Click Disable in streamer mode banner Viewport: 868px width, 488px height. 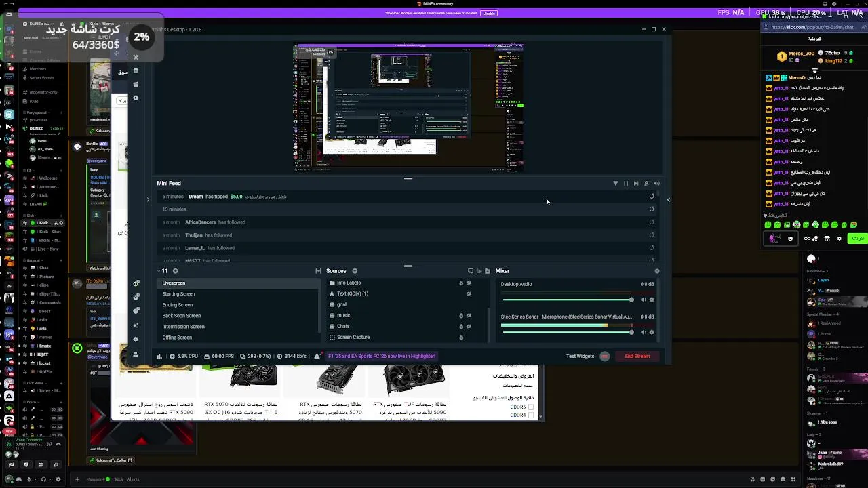click(488, 13)
